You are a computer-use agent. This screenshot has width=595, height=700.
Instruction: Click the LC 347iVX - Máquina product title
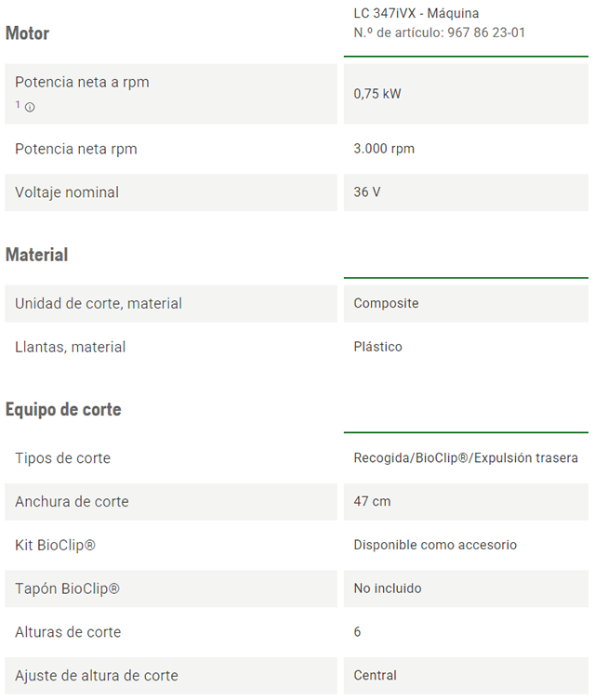416,14
